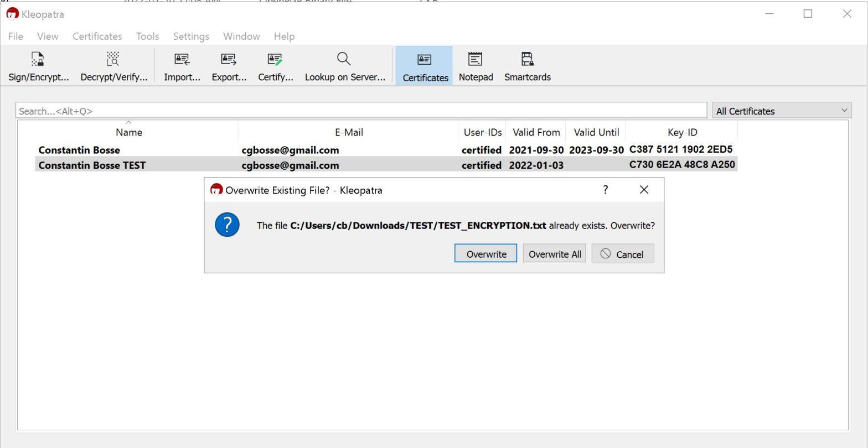Open the Decrypt/Verify tool
The width and height of the screenshot is (868, 448).
point(114,66)
